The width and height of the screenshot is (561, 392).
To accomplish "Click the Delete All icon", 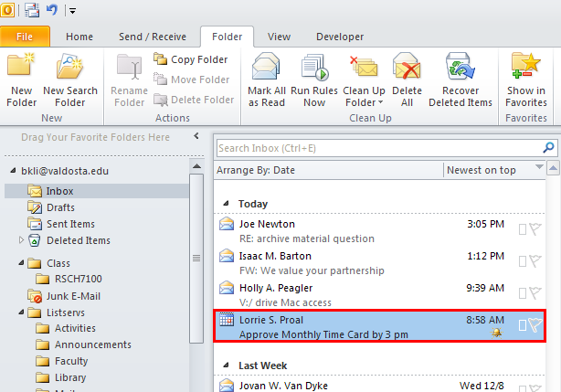I will 407,66.
